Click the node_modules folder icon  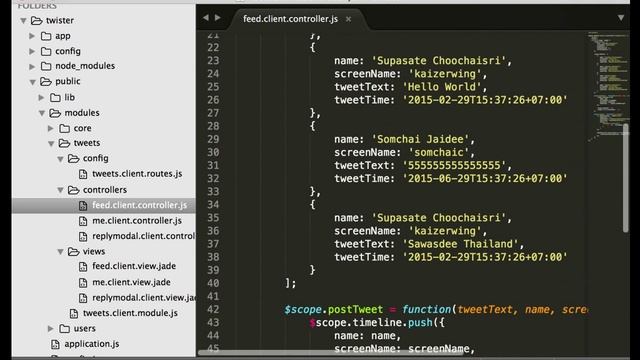(46, 66)
